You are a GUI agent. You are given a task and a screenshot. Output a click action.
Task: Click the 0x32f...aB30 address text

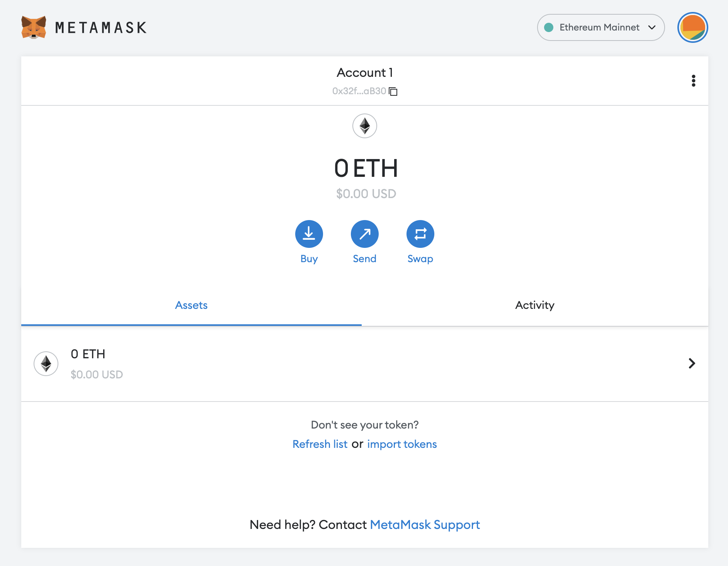(x=359, y=91)
